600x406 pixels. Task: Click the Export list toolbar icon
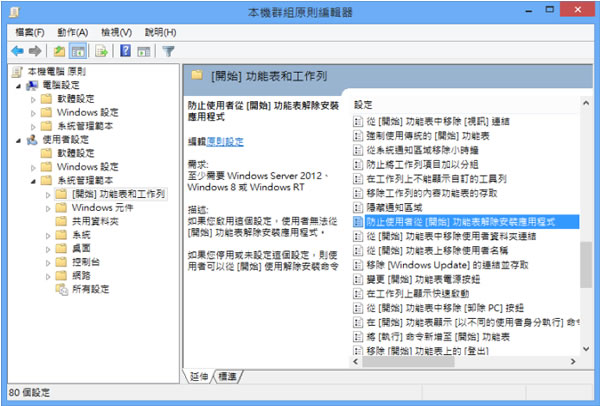(101, 51)
